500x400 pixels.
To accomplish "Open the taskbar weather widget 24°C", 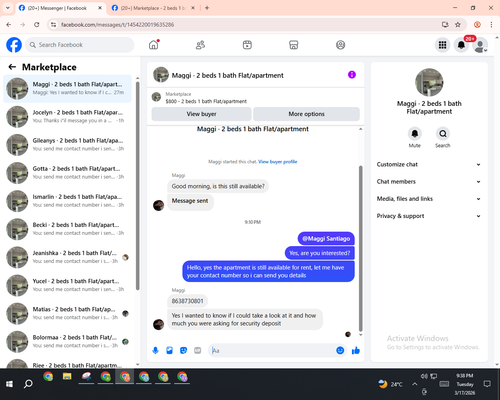I will coord(390,384).
